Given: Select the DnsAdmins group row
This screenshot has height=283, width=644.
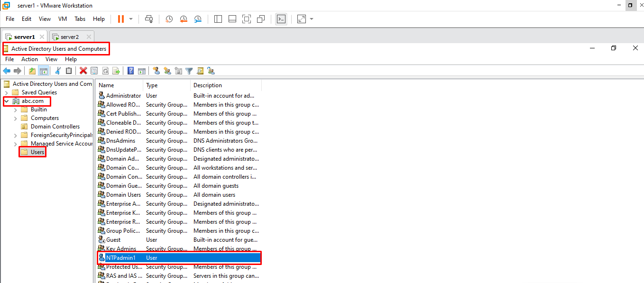Looking at the screenshot, I should [179, 141].
